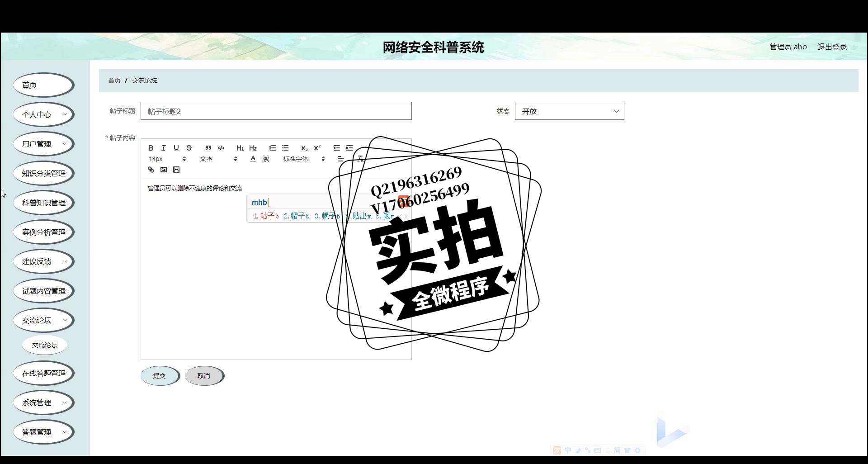
Task: Insert a blockquote using the quote icon
Action: [208, 148]
